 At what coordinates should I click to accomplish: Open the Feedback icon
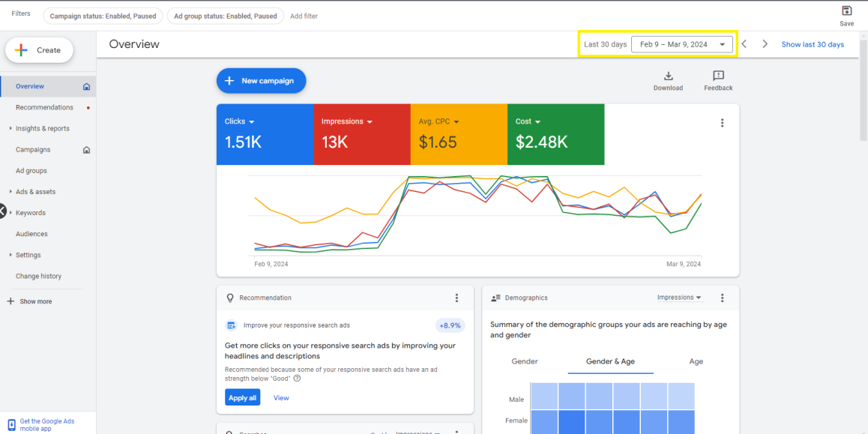click(x=719, y=76)
